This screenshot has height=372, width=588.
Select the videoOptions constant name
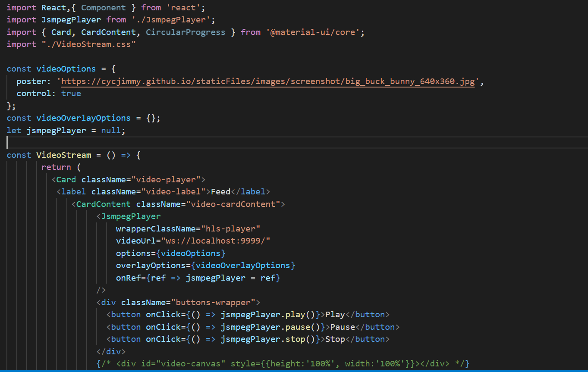66,69
